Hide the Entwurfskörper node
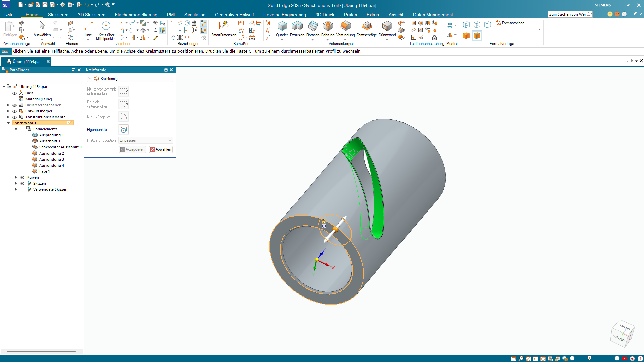 [x=15, y=111]
